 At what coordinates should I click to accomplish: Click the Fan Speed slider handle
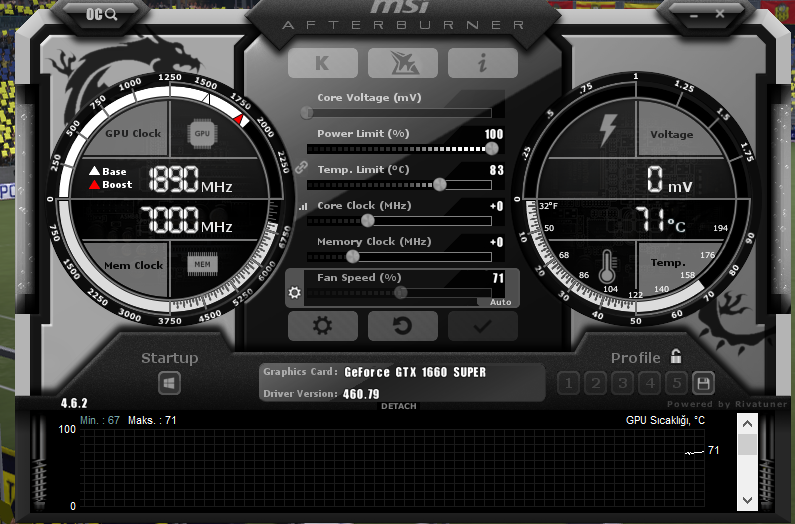401,292
